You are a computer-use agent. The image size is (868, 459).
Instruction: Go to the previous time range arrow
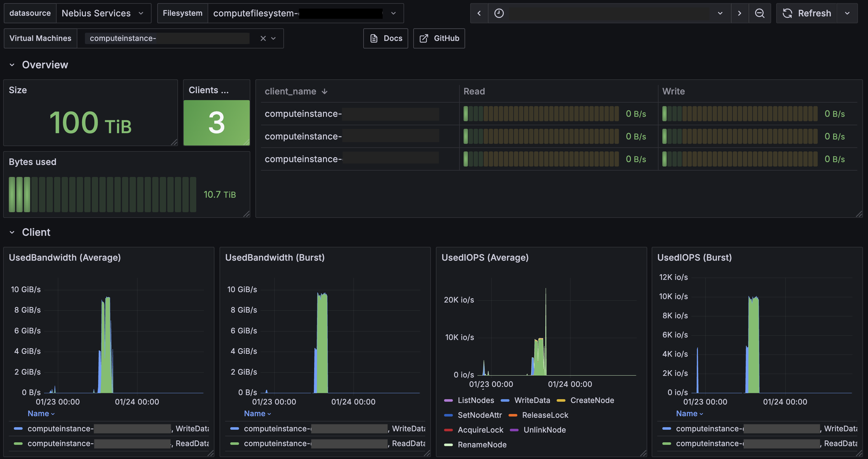479,13
